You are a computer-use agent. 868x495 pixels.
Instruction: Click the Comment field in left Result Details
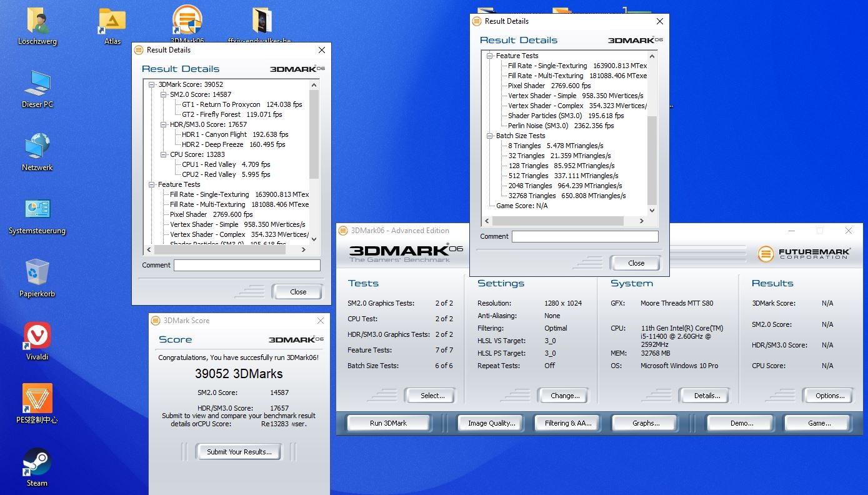tap(247, 265)
